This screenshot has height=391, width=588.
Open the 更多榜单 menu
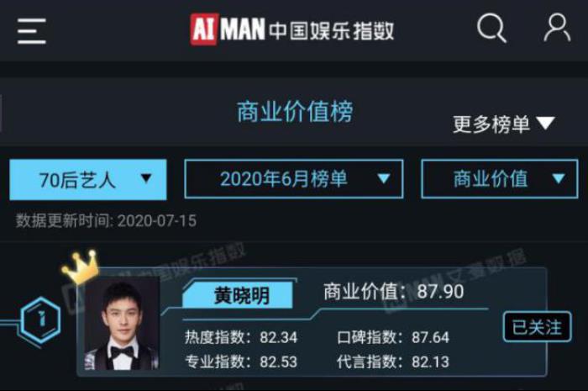coord(504,124)
